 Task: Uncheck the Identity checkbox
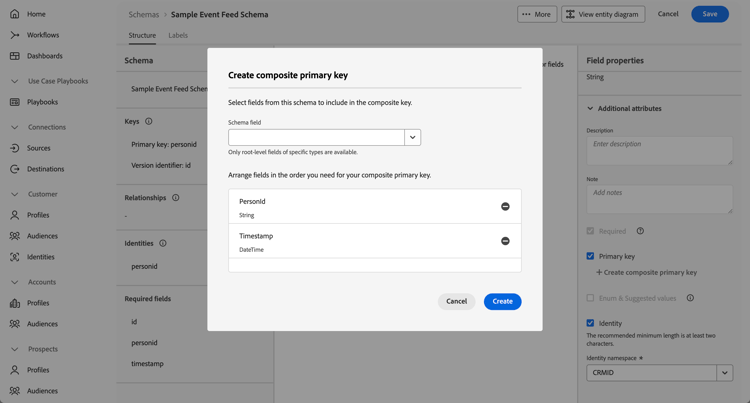coord(590,323)
